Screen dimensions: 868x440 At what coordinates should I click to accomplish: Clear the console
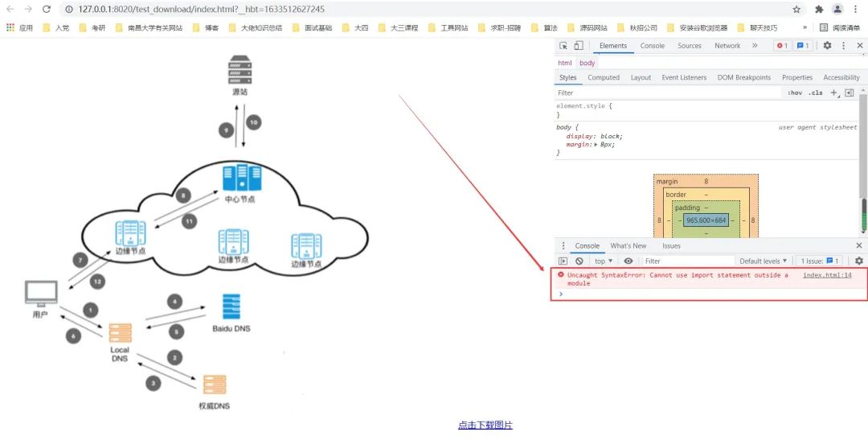pyautogui.click(x=579, y=261)
